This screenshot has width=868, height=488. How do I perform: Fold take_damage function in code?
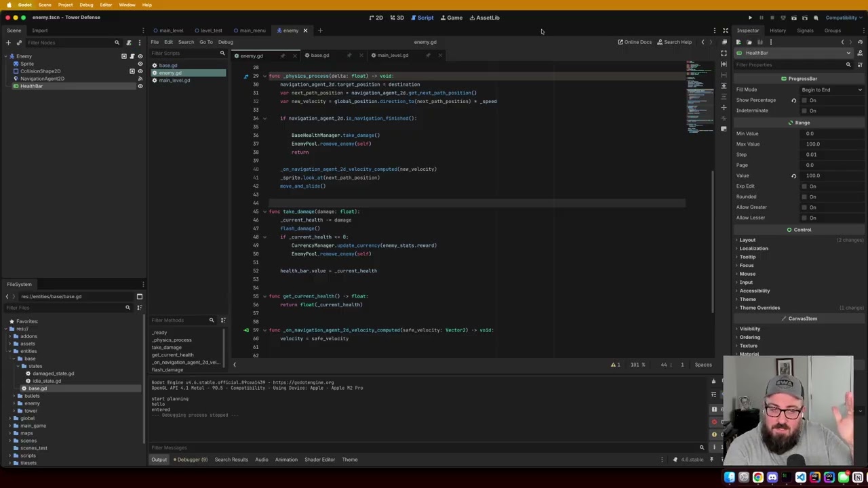tap(264, 211)
